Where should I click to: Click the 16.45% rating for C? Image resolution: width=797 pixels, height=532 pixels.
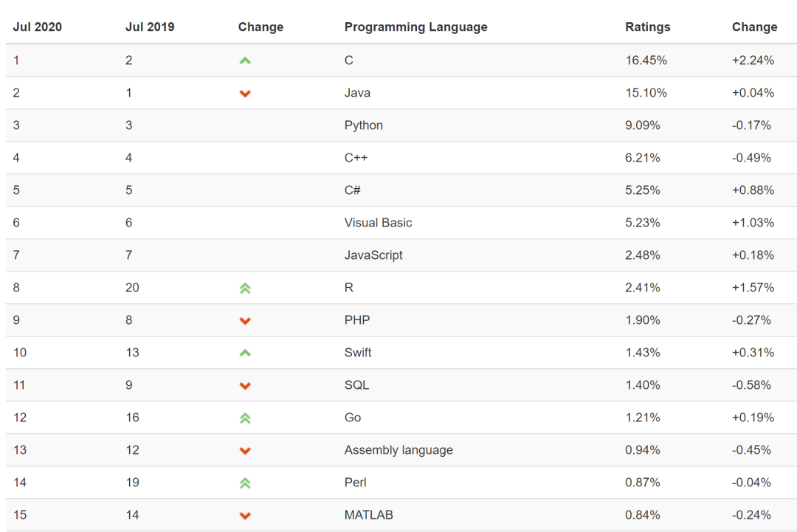pos(646,61)
